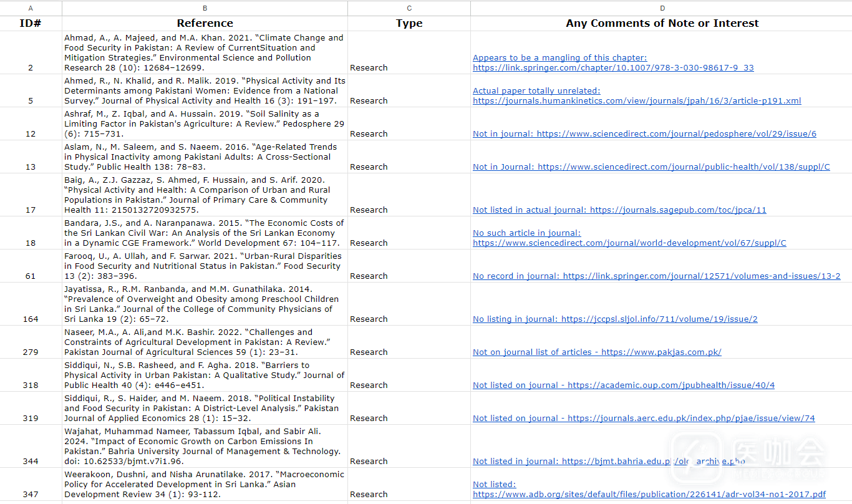Follow the sagepub jpca link in row 17
Screen dimensions: 852x504
(619, 210)
